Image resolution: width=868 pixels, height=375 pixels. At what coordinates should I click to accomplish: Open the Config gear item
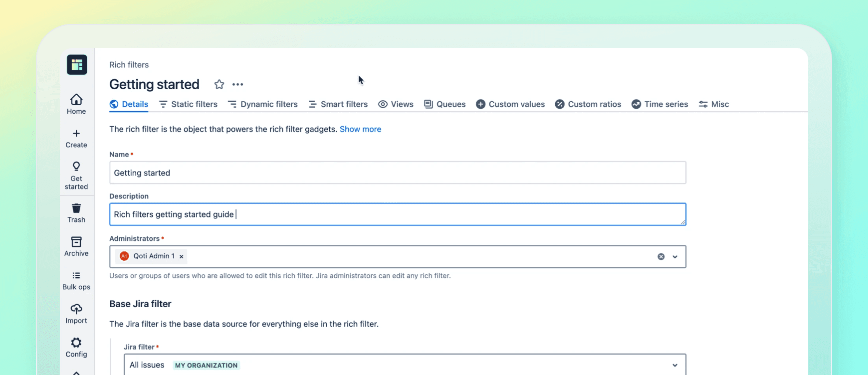click(76, 348)
